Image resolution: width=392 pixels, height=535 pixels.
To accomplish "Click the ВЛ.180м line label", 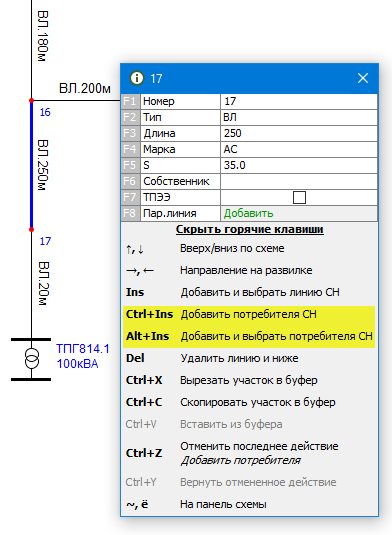I will click(x=43, y=36).
